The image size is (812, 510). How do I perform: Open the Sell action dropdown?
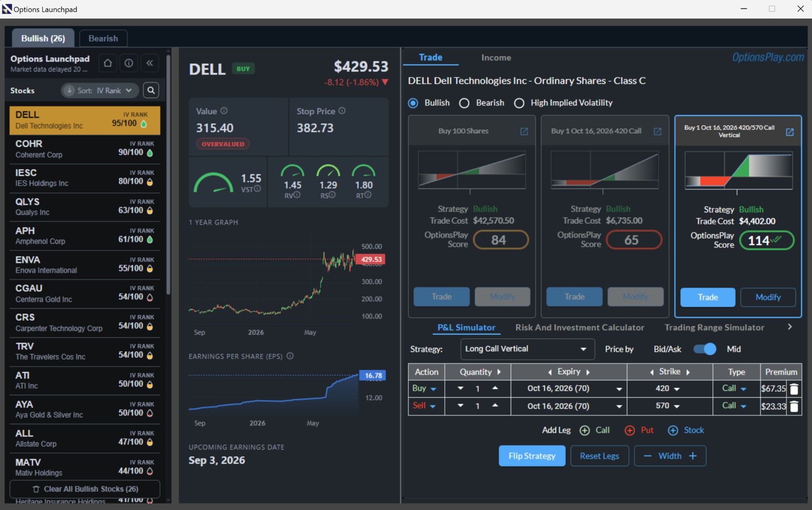click(x=425, y=406)
